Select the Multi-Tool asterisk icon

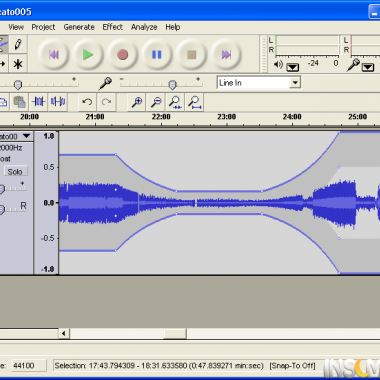(18, 64)
